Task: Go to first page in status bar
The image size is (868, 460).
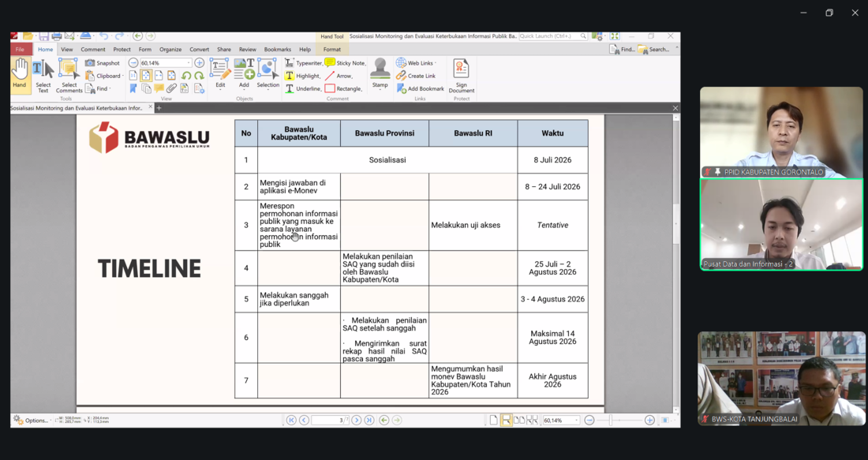Action: coord(291,420)
